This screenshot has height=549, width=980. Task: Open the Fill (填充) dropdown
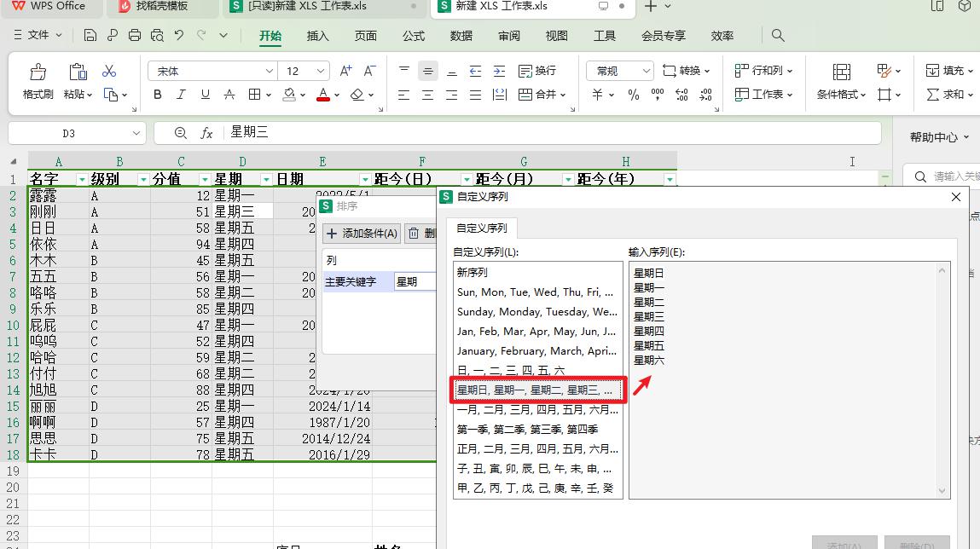948,71
